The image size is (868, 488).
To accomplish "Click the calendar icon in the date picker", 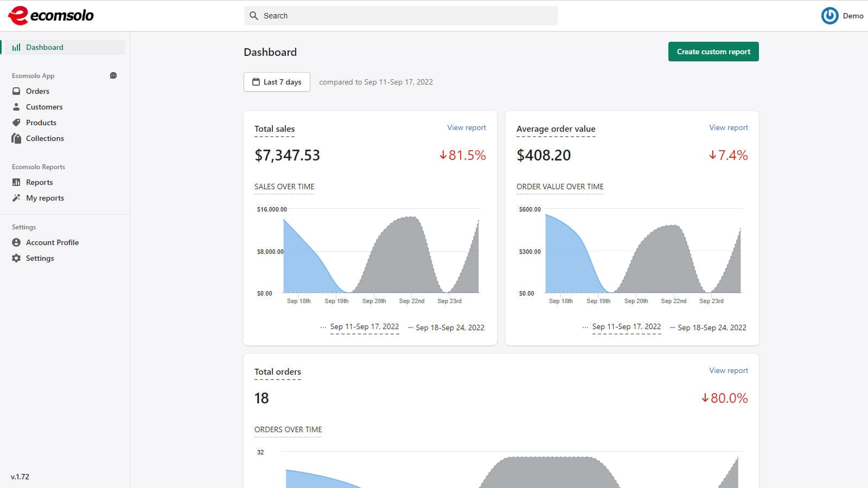I will tap(256, 81).
